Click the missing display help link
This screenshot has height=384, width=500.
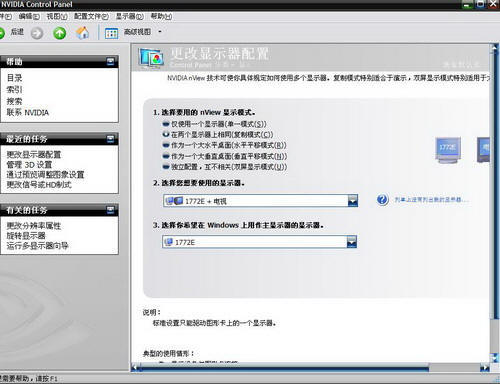[x=431, y=200]
